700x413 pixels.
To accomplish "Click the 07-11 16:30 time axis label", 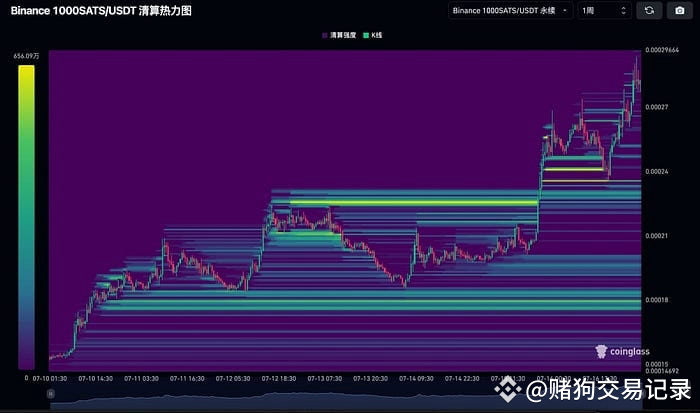I will [x=187, y=379].
